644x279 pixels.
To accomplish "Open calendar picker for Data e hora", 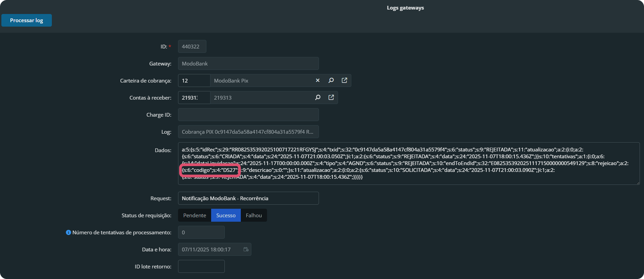I will [246, 249].
